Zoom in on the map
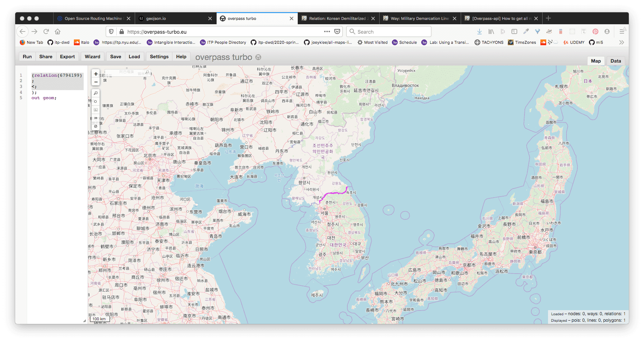644x342 pixels. [96, 74]
